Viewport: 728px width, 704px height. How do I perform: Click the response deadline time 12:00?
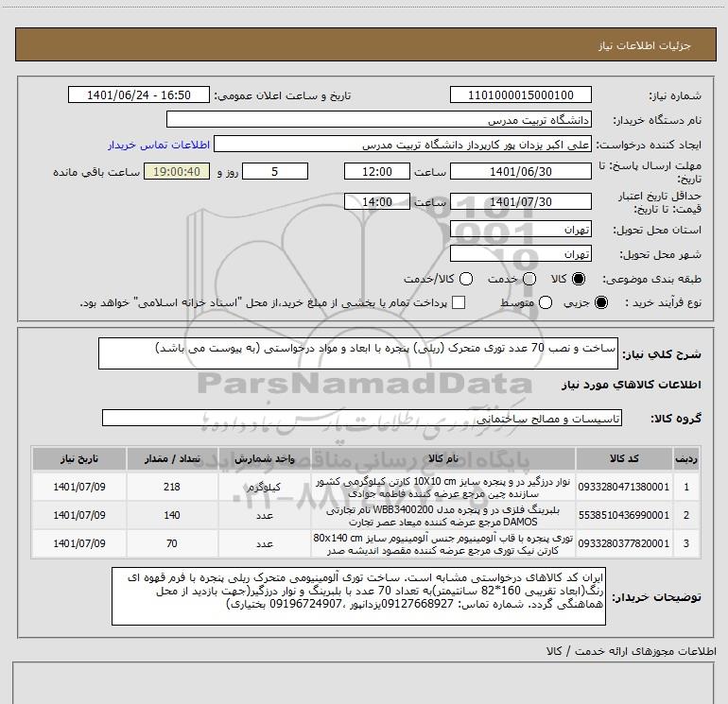377,172
